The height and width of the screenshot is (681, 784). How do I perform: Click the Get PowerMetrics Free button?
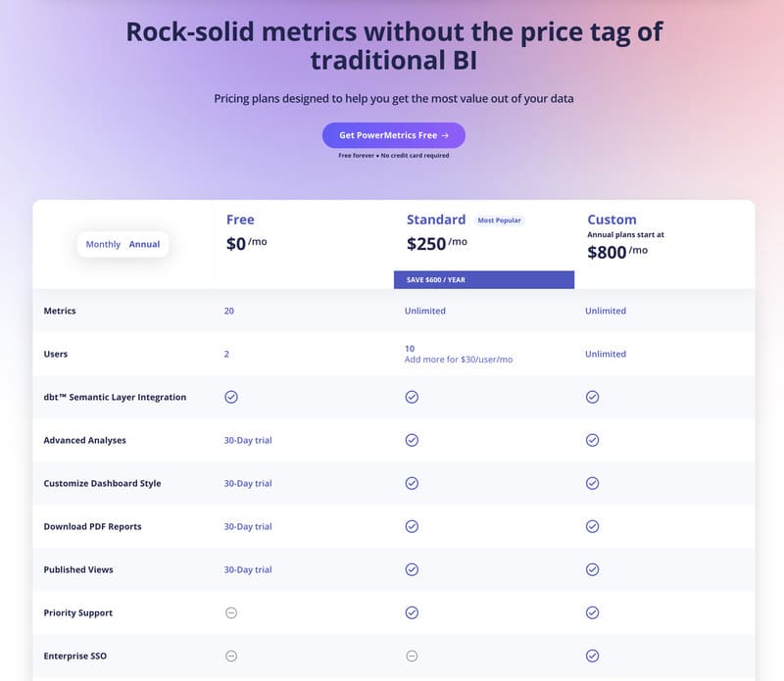(x=394, y=135)
